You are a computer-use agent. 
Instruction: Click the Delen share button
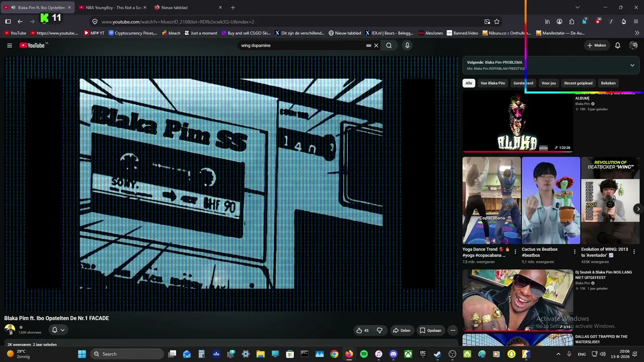pyautogui.click(x=401, y=330)
